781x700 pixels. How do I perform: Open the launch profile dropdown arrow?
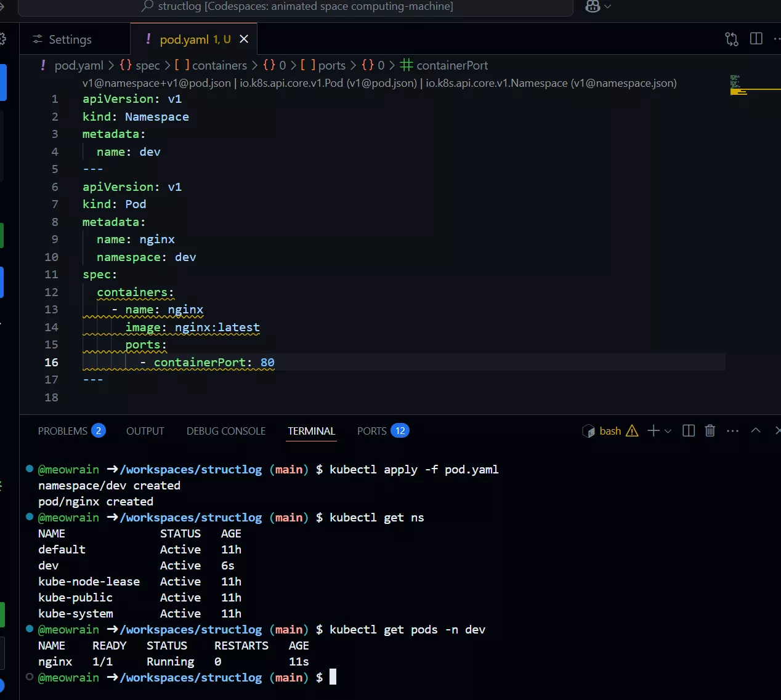(x=668, y=431)
